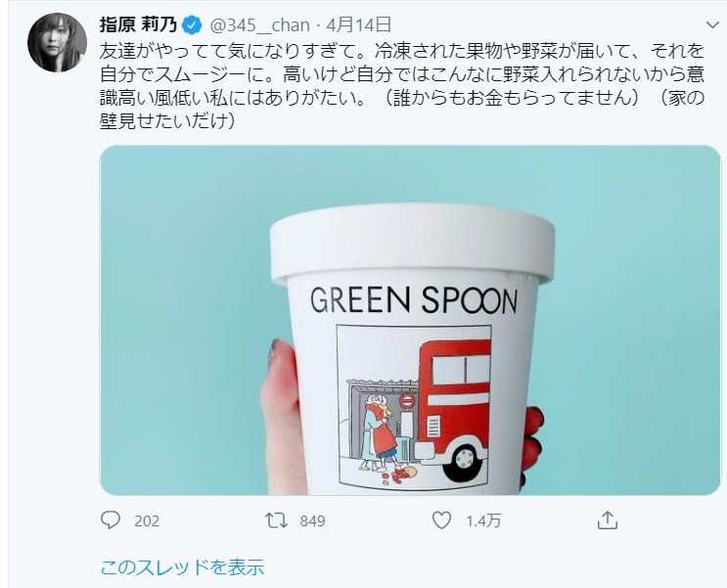Click the blue verified badge
The image size is (727, 588).
click(x=192, y=25)
